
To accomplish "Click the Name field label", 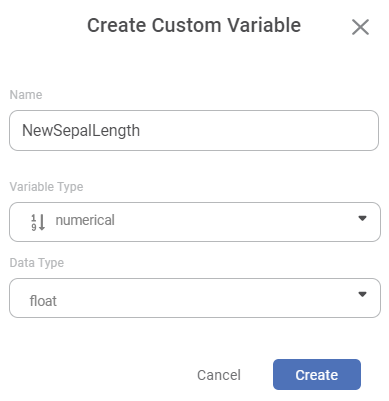I will pos(26,95).
